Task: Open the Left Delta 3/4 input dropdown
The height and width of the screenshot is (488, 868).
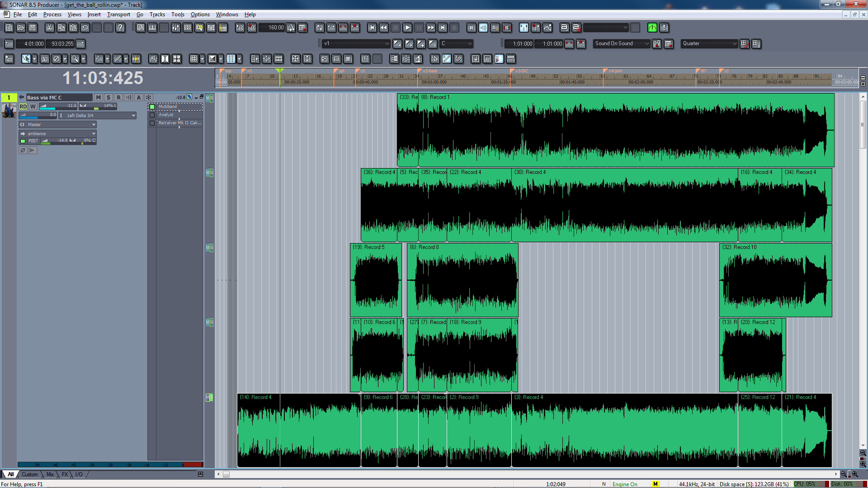Action: (133, 115)
